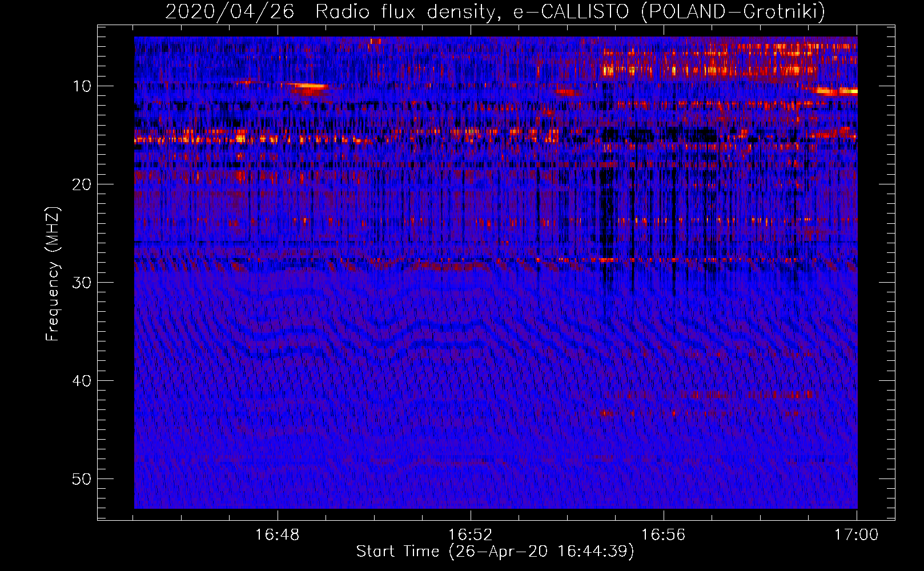Click the plot title 'Radio flux density, e-CALLISTO'
Viewport: 924px width, 571px height.
[471, 11]
